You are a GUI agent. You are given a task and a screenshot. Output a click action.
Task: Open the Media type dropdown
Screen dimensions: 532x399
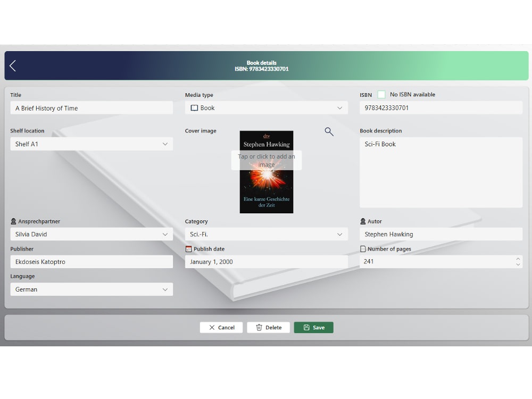click(267, 108)
